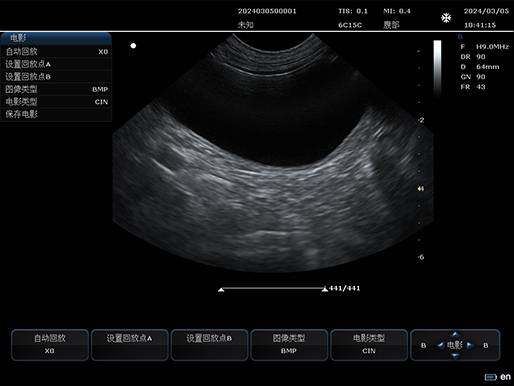Click the 'en' input language indicator
Image resolution: width=514 pixels, height=386 pixels.
click(x=505, y=377)
